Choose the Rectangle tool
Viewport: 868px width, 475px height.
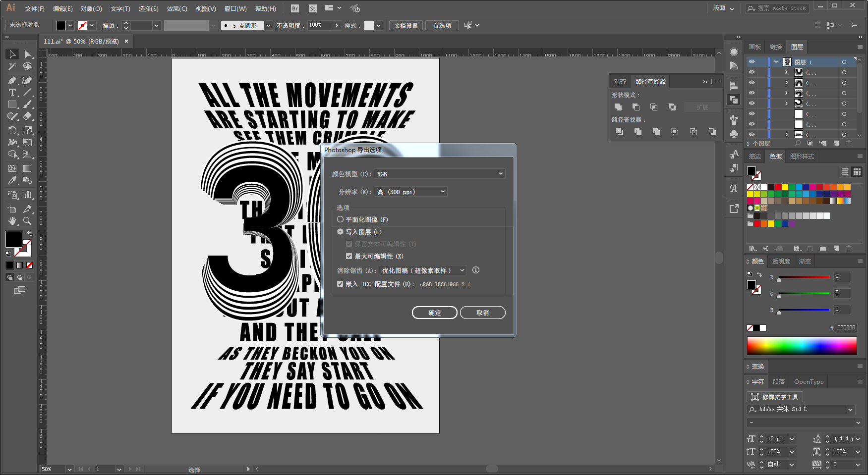pos(12,105)
